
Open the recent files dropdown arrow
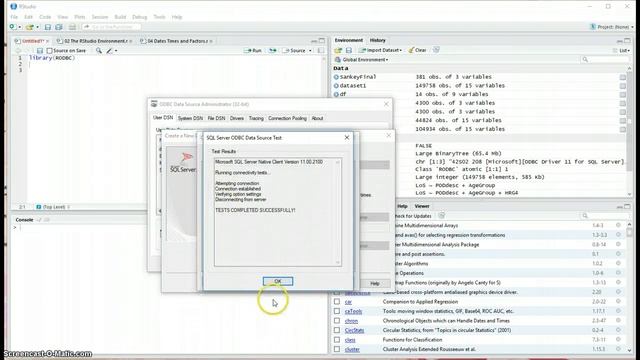tap(37, 27)
